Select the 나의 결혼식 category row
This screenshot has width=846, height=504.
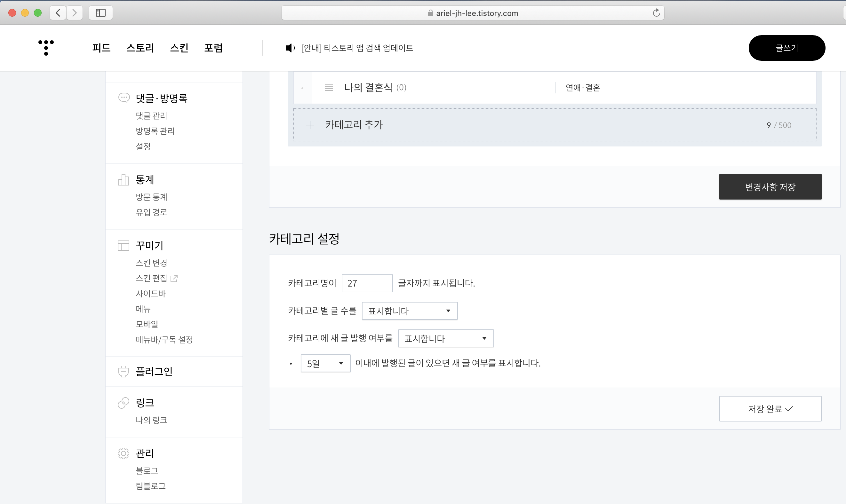click(x=555, y=88)
